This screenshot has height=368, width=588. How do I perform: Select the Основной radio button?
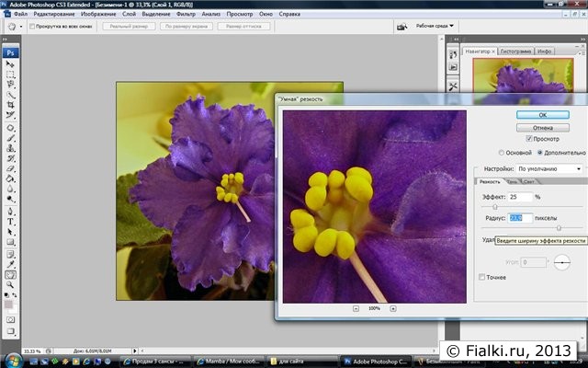click(501, 153)
